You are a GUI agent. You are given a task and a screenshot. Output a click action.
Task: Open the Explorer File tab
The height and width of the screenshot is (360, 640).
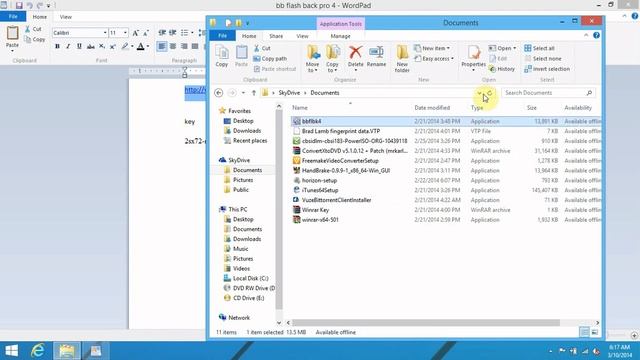[222, 36]
